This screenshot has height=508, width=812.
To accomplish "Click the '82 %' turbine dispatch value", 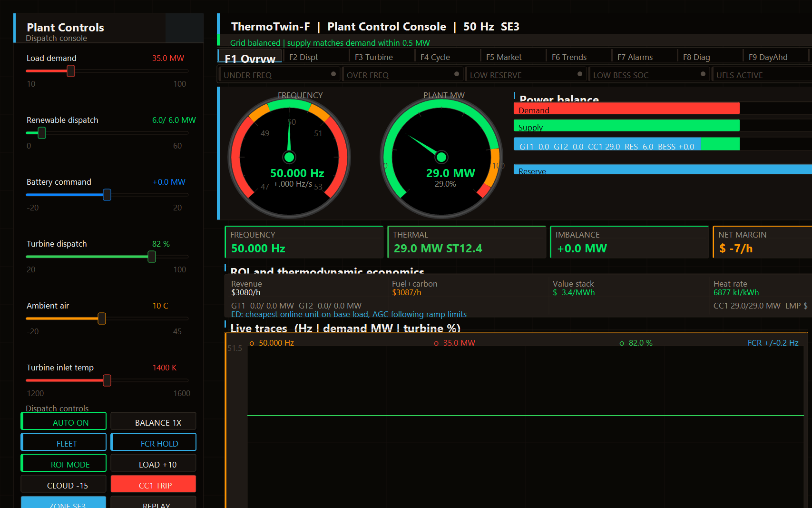I will click(161, 244).
